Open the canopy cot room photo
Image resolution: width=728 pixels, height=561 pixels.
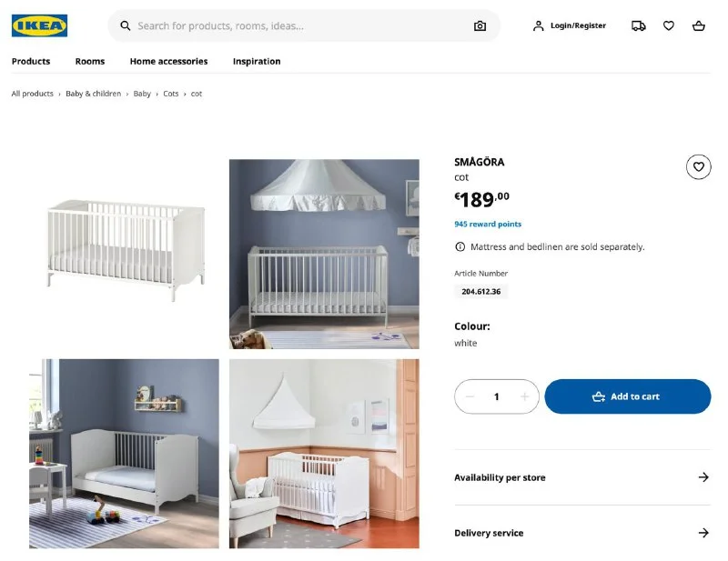click(324, 254)
